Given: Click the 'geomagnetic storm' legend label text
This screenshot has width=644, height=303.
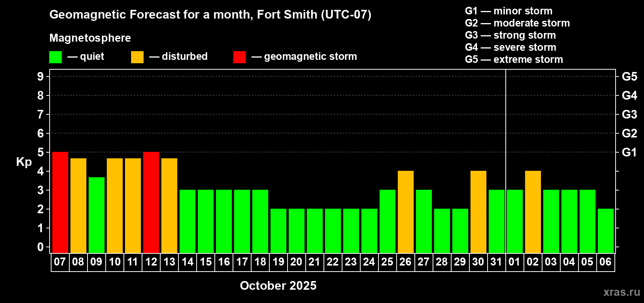Looking at the screenshot, I should [x=311, y=56].
